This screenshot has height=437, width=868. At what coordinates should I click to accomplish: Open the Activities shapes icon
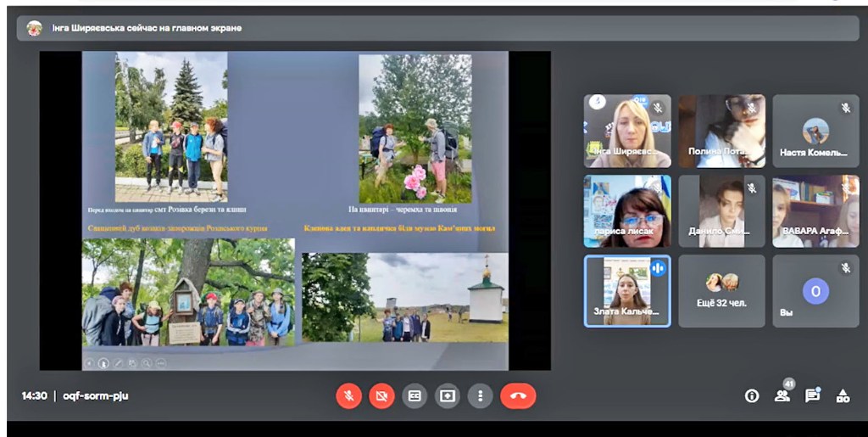tap(843, 395)
